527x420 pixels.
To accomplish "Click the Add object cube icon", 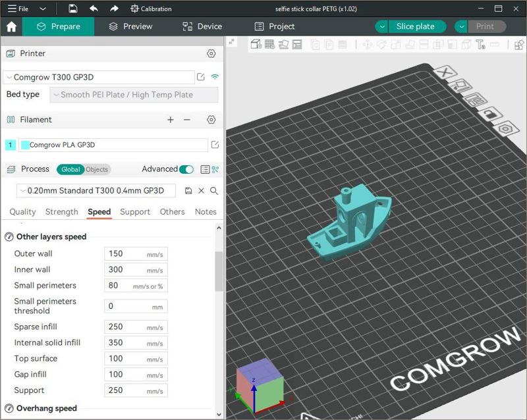I will [x=256, y=44].
